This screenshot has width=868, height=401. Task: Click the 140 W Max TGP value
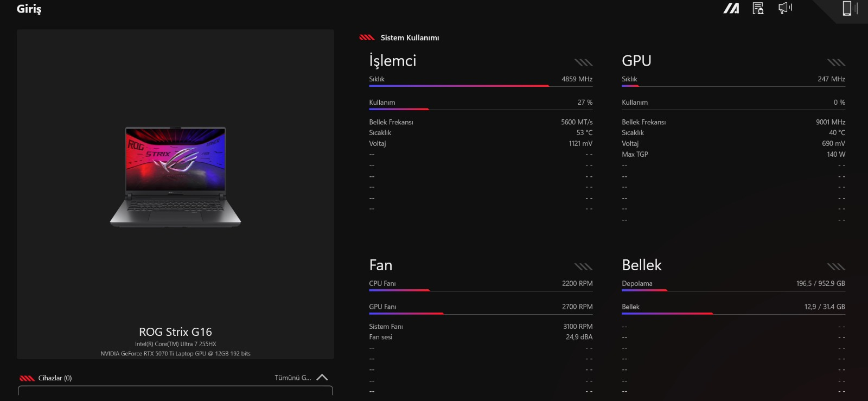pyautogui.click(x=836, y=154)
